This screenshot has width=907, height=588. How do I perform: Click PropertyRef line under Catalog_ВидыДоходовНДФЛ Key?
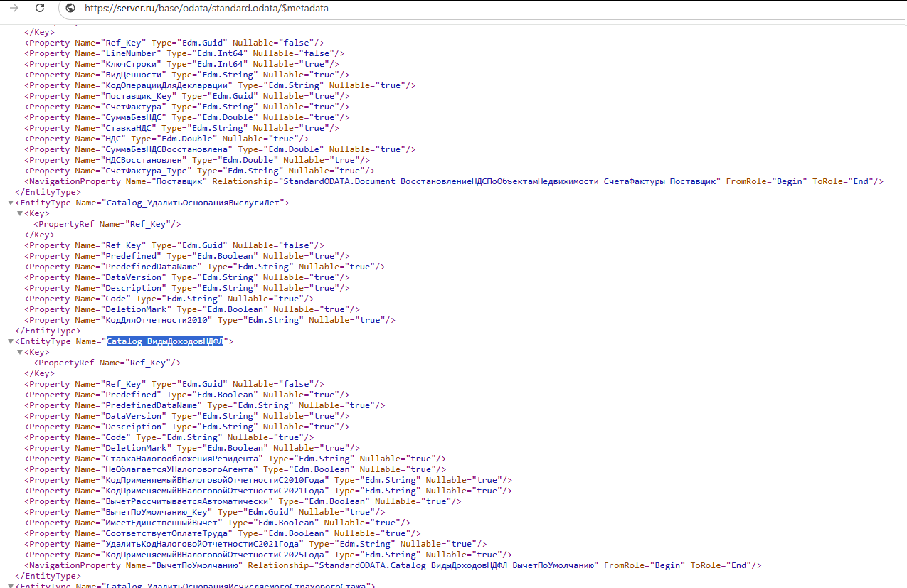[107, 363]
